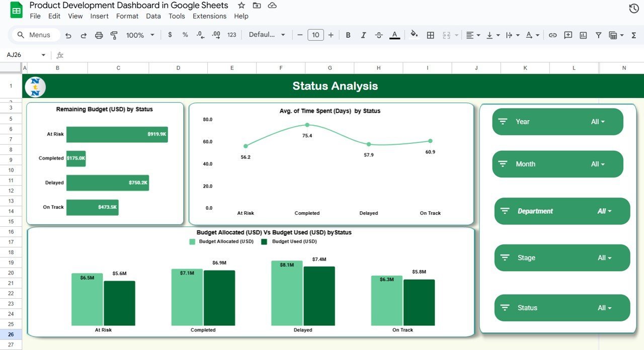Click the Insert chart icon

(583, 35)
